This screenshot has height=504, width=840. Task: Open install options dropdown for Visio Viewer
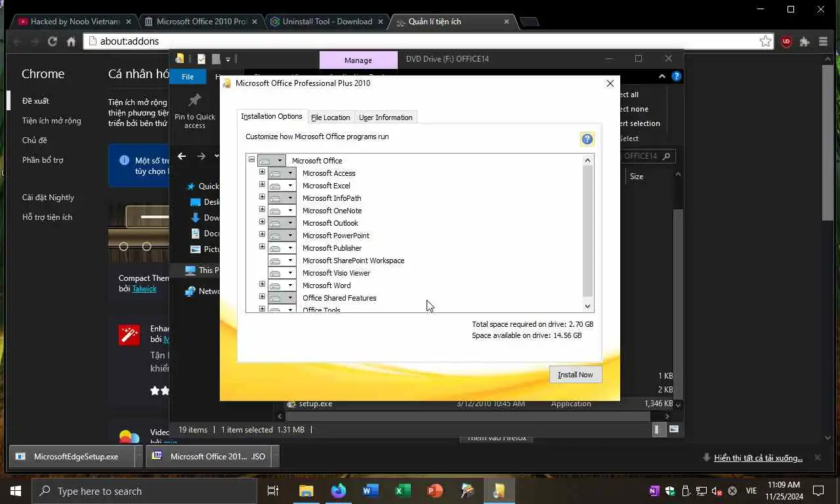pos(282,273)
